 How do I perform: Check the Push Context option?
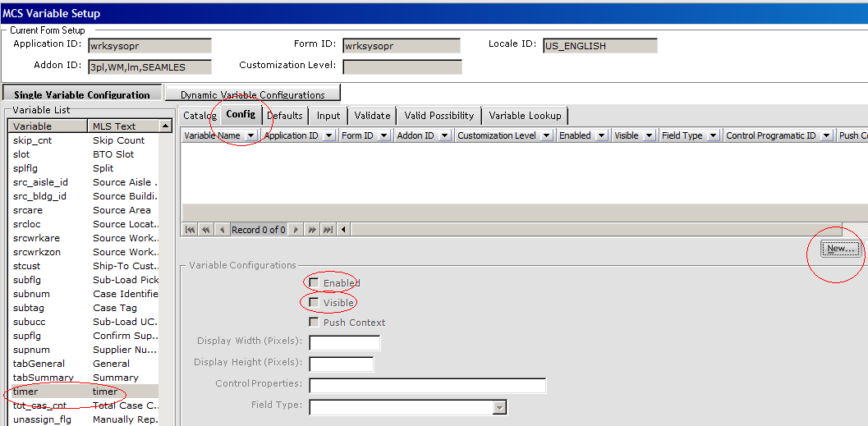pos(315,323)
